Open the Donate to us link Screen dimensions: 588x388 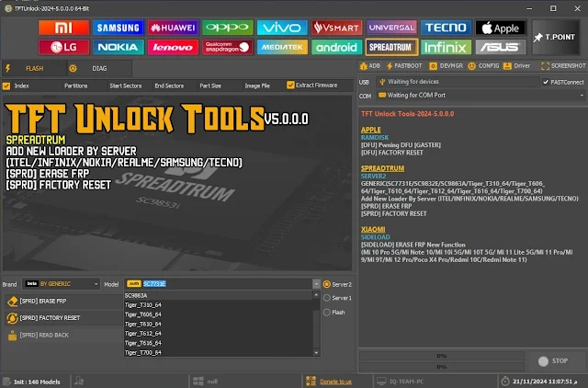335,382
